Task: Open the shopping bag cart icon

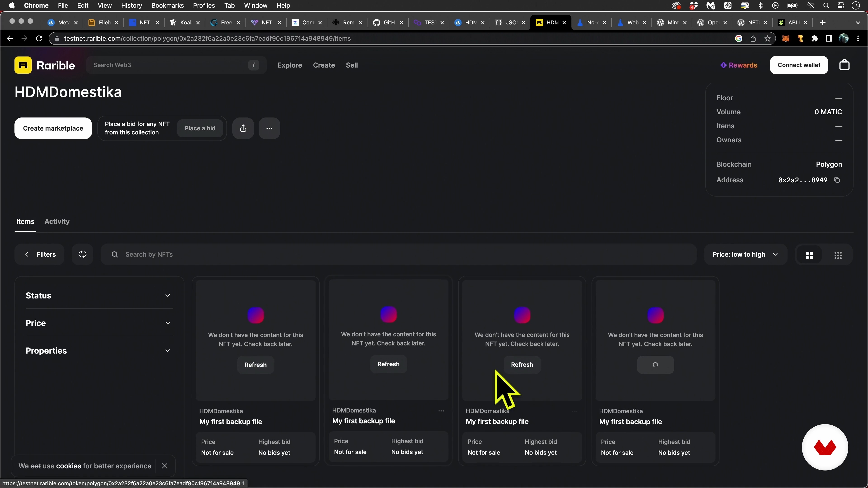Action: [844, 65]
